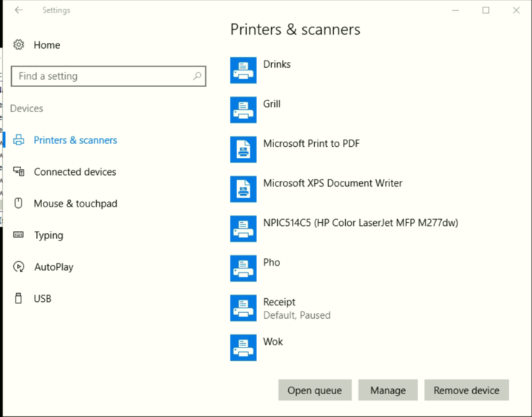This screenshot has height=417, width=532.
Task: Select the Receipt printer name
Action: pos(279,302)
